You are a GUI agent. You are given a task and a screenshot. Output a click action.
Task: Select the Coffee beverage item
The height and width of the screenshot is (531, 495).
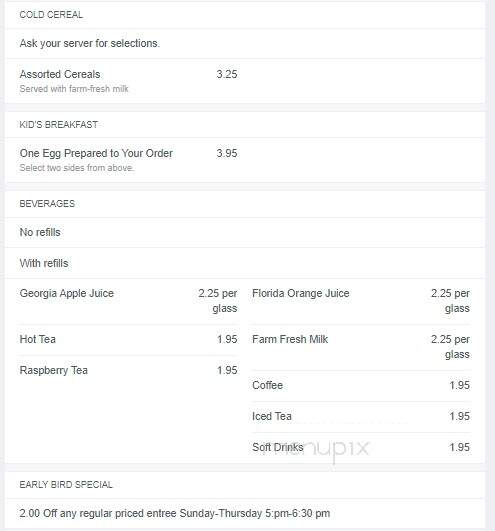tap(361, 385)
